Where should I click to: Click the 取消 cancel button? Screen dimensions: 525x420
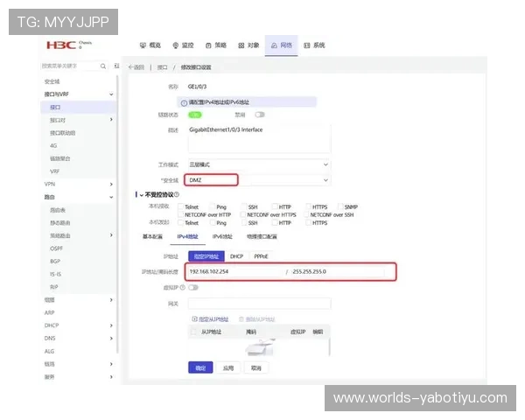tap(256, 367)
